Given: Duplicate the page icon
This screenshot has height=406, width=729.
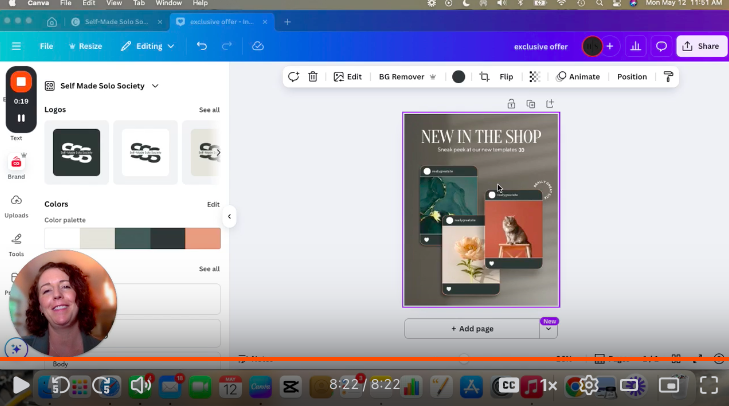Looking at the screenshot, I should click(x=530, y=104).
